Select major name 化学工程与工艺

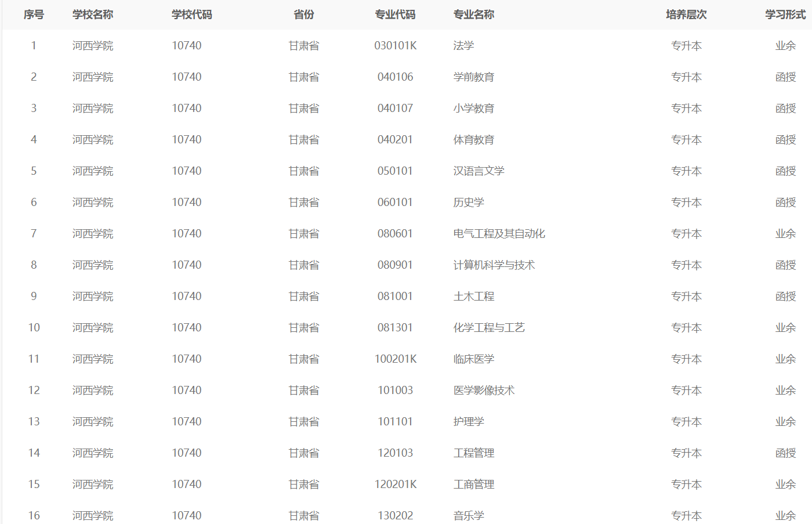pyautogui.click(x=489, y=328)
